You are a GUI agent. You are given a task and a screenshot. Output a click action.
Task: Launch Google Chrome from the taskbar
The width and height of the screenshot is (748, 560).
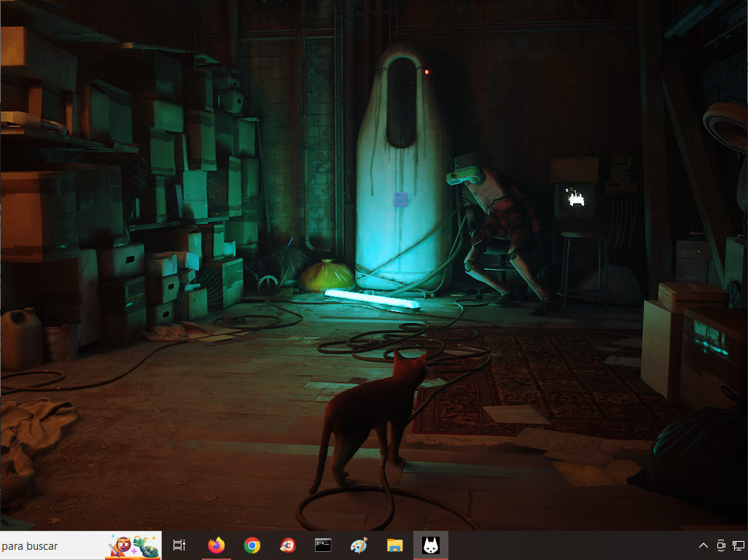(252, 545)
